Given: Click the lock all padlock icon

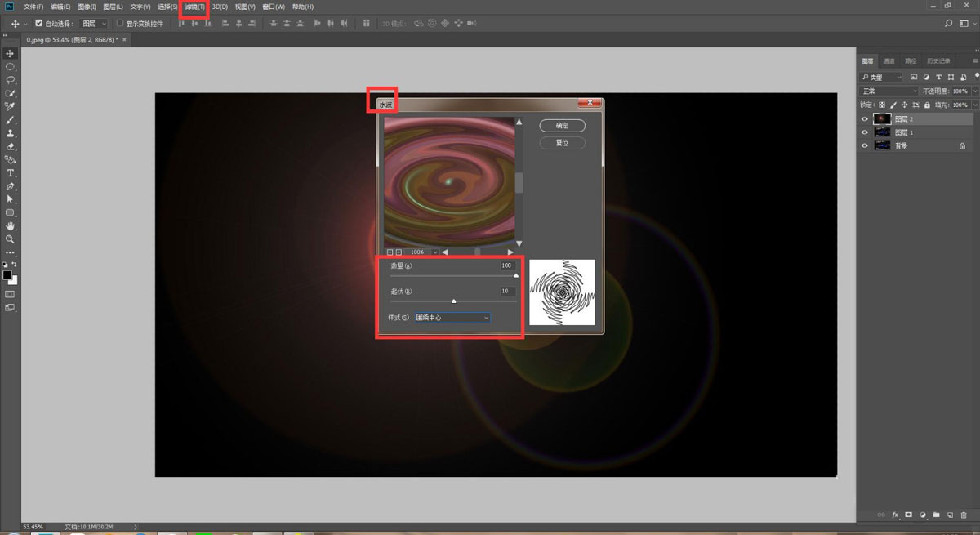Looking at the screenshot, I should (x=926, y=105).
